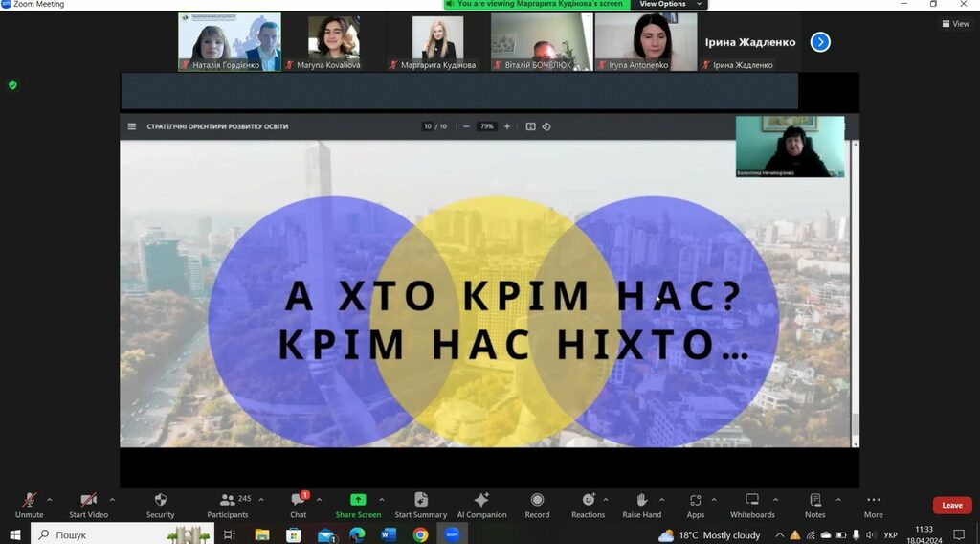Expand video options arrow next to Start Video
This screenshot has width=980, height=544.
pos(112,499)
